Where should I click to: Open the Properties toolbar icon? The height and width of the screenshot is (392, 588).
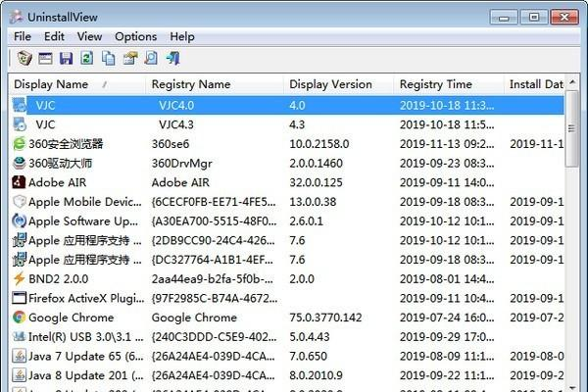coord(45,58)
